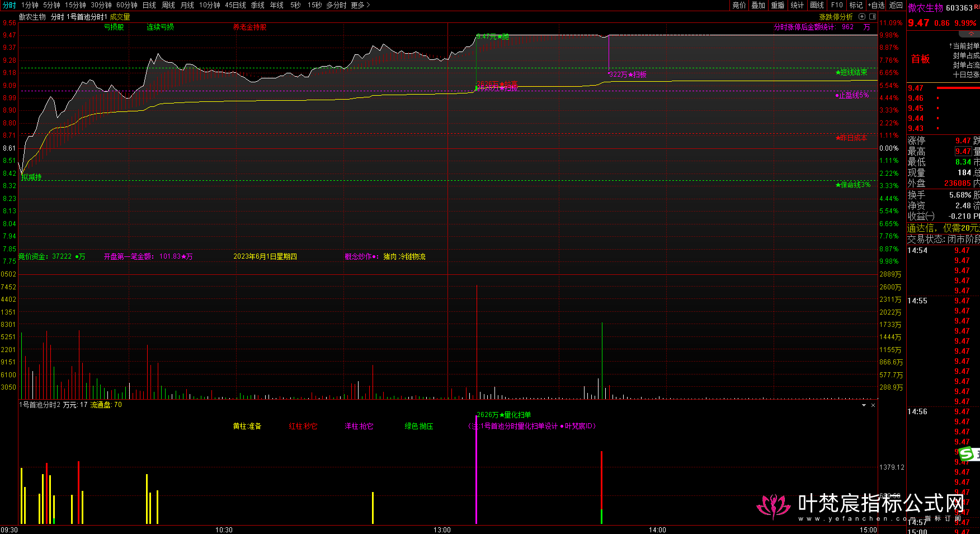Click the 昨日成本 line label
The width and height of the screenshot is (980, 534).
click(851, 137)
